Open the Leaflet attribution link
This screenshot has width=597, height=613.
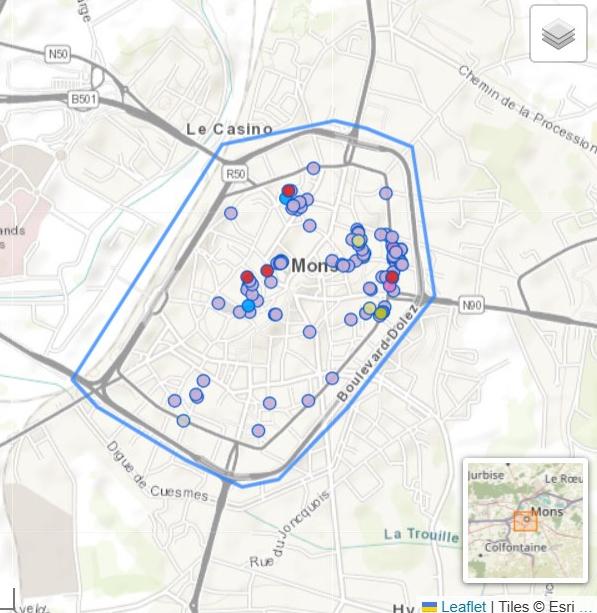coord(463,606)
